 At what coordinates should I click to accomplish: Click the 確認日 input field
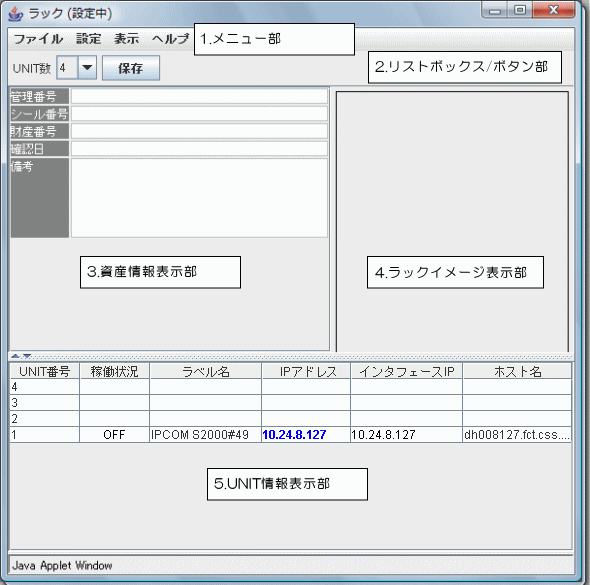click(199, 149)
